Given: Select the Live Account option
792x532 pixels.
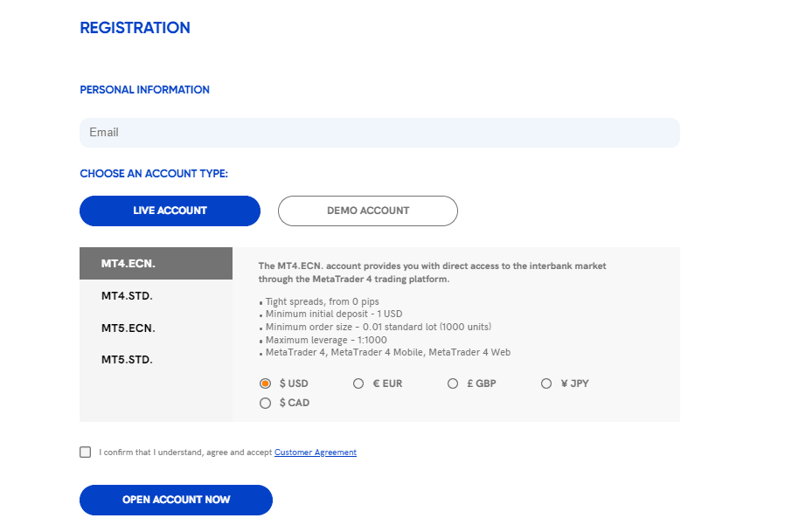Looking at the screenshot, I should pos(170,211).
